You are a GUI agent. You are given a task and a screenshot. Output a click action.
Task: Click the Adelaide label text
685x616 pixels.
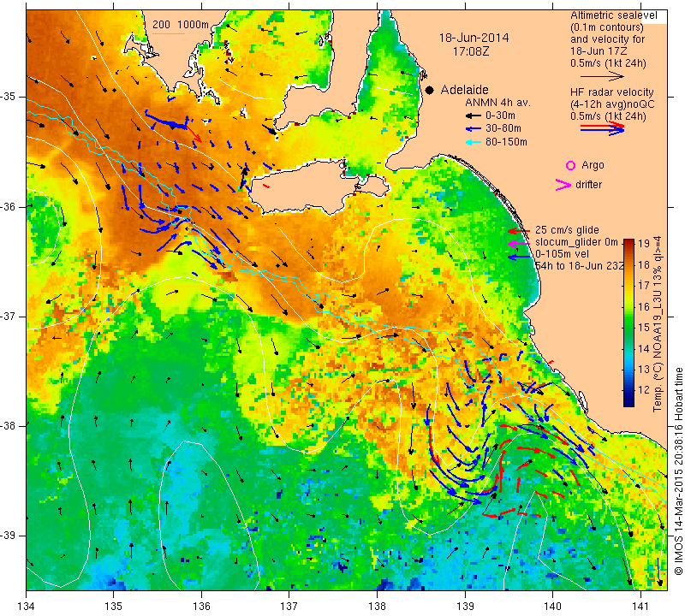[x=464, y=90]
